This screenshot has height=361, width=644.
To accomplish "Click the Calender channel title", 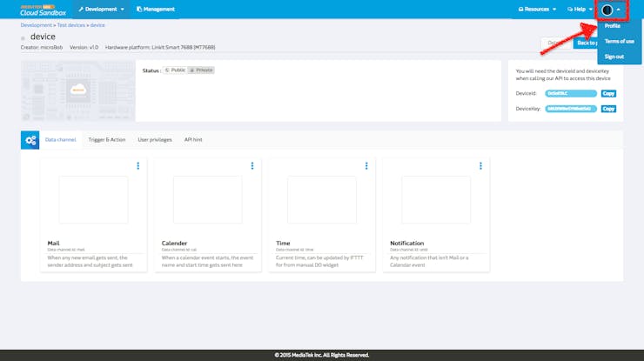I will point(174,243).
